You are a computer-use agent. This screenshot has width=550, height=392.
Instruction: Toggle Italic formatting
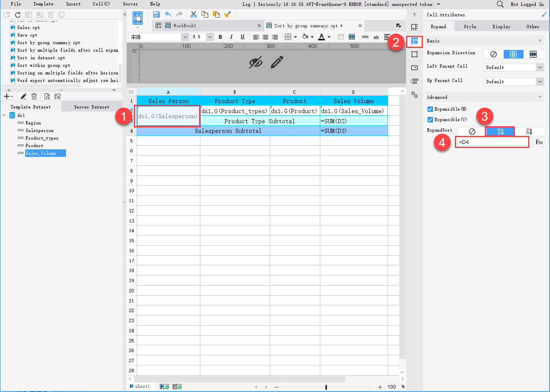231,37
